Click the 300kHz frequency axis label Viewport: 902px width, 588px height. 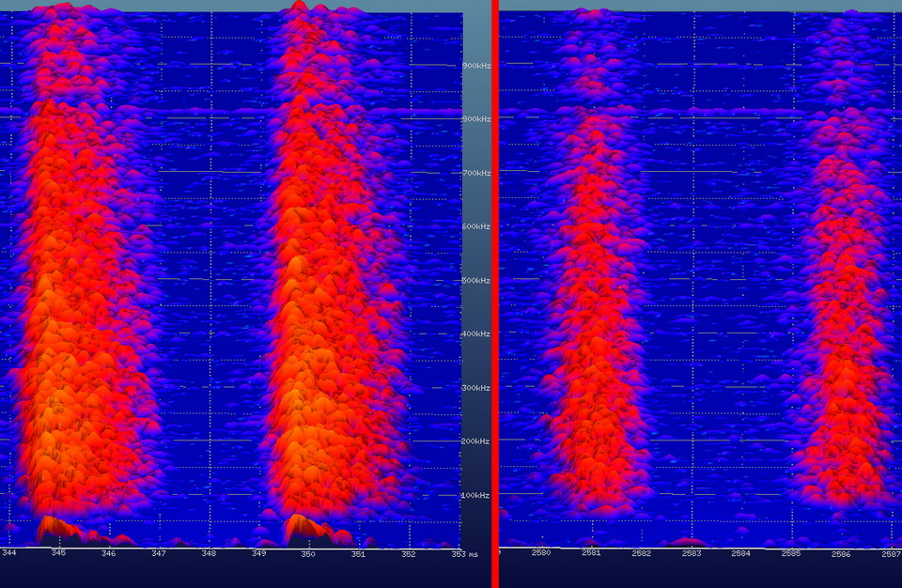pyautogui.click(x=476, y=388)
